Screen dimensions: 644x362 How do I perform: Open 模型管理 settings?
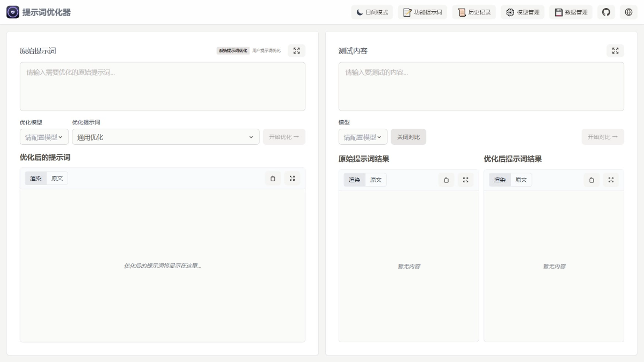tap(523, 12)
